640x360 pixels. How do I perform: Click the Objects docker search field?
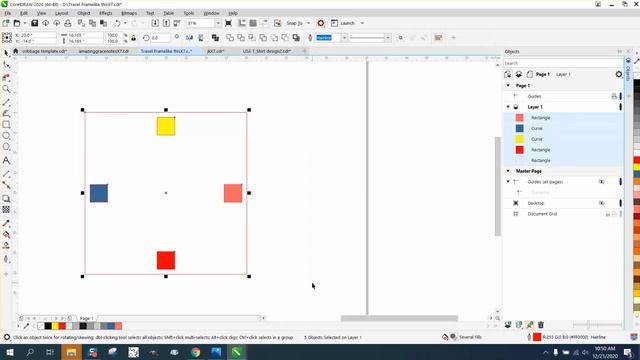[x=563, y=63]
